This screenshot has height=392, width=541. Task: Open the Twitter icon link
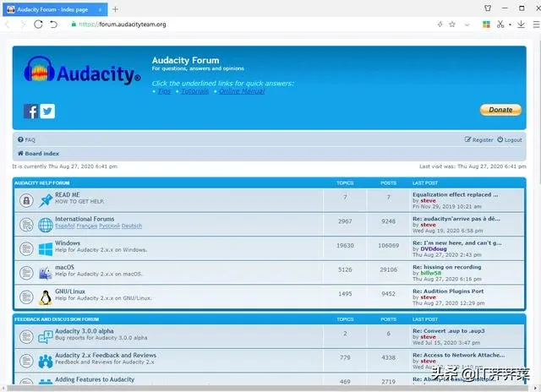click(x=47, y=112)
